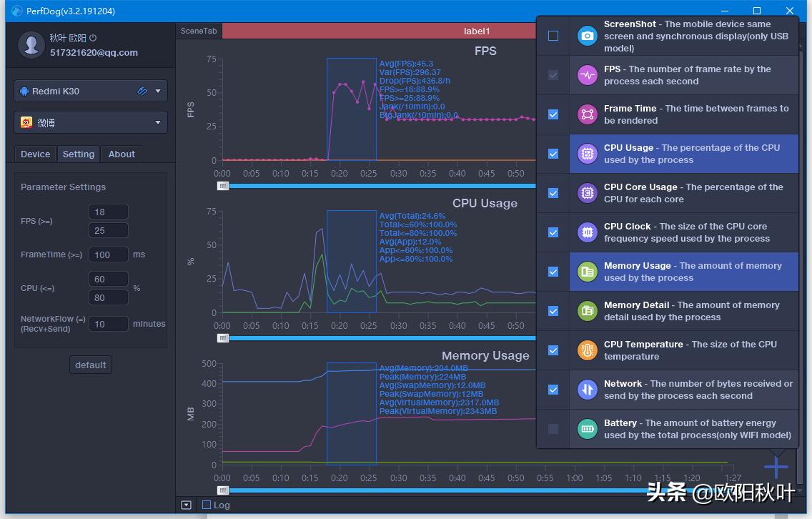
Task: Toggle the Battery checkbox
Action: click(553, 429)
